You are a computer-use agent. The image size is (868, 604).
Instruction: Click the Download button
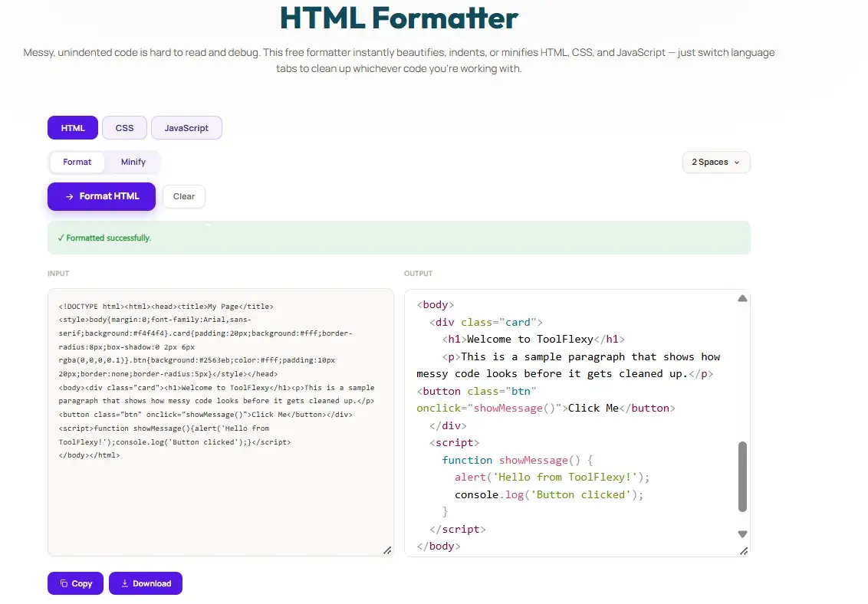146,583
